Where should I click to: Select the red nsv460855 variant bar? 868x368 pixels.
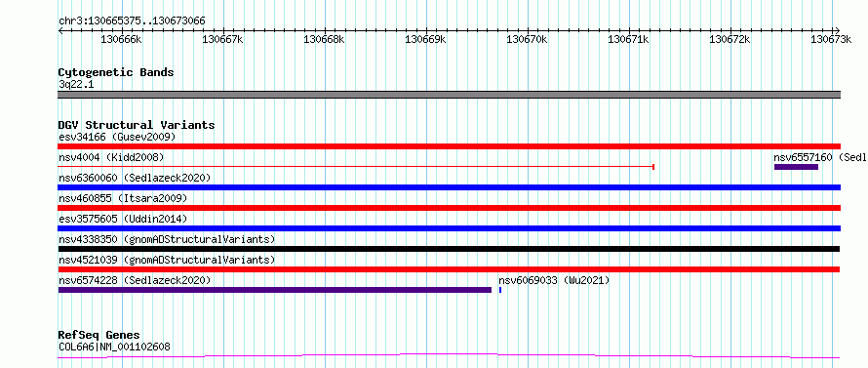tap(449, 208)
